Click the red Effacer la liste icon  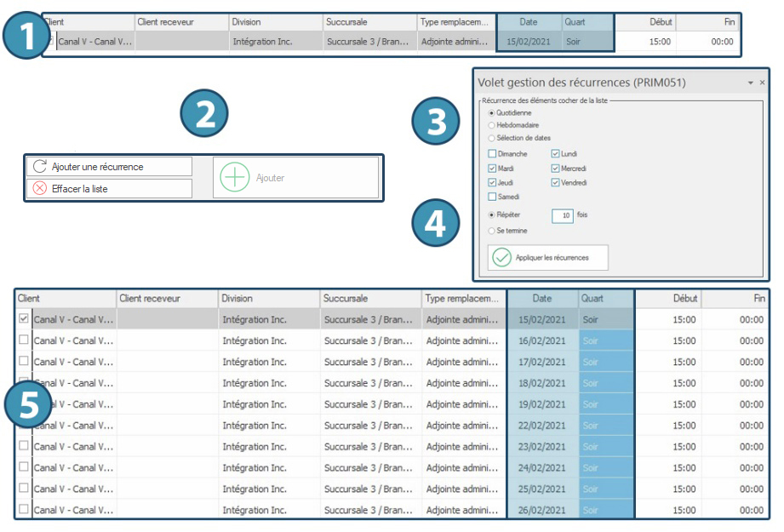39,188
